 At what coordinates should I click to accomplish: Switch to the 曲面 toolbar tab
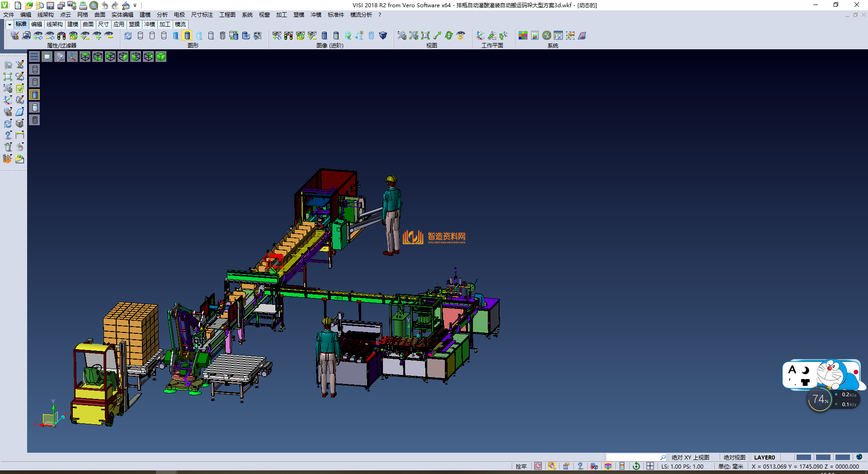click(88, 24)
